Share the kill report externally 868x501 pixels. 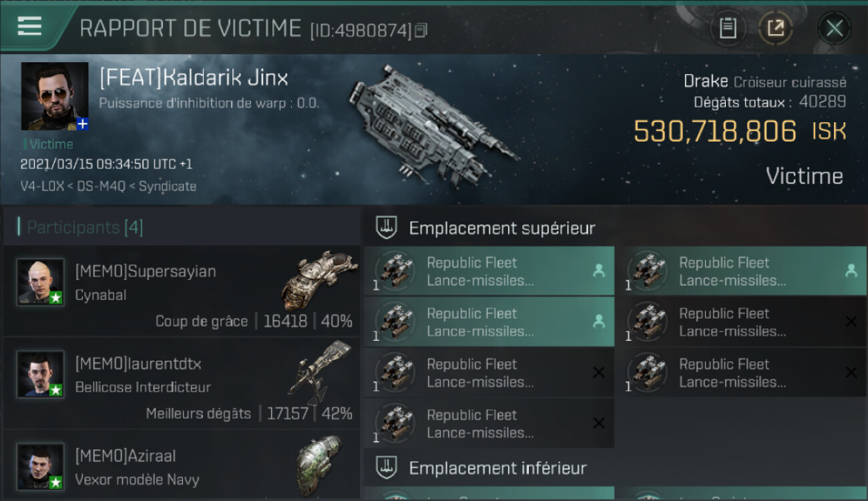(x=776, y=28)
